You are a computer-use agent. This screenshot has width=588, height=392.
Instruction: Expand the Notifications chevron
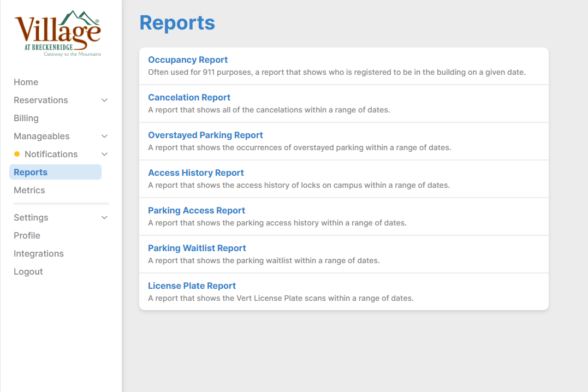point(105,155)
